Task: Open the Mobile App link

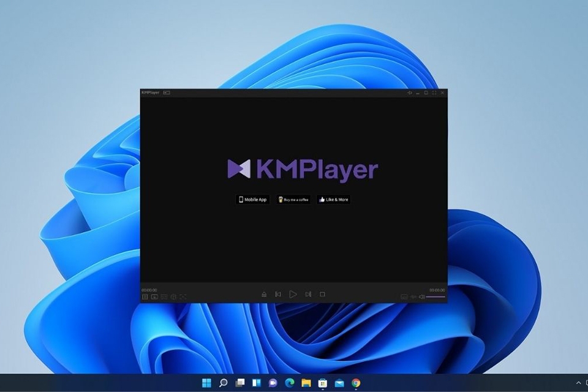Action: click(x=253, y=200)
